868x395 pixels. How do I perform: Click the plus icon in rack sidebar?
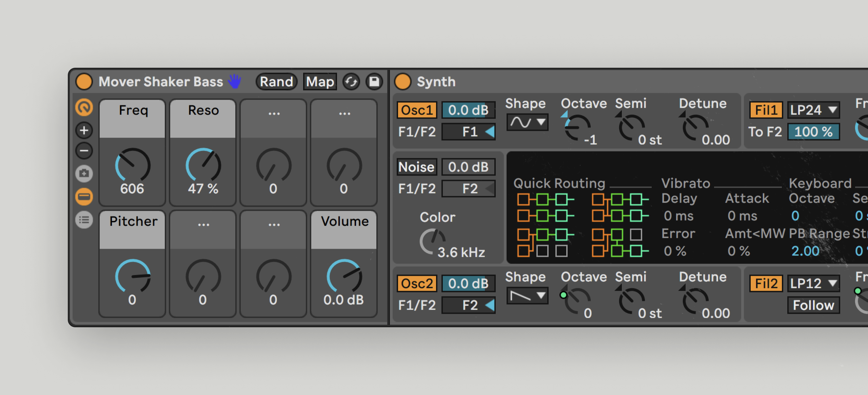(x=84, y=130)
